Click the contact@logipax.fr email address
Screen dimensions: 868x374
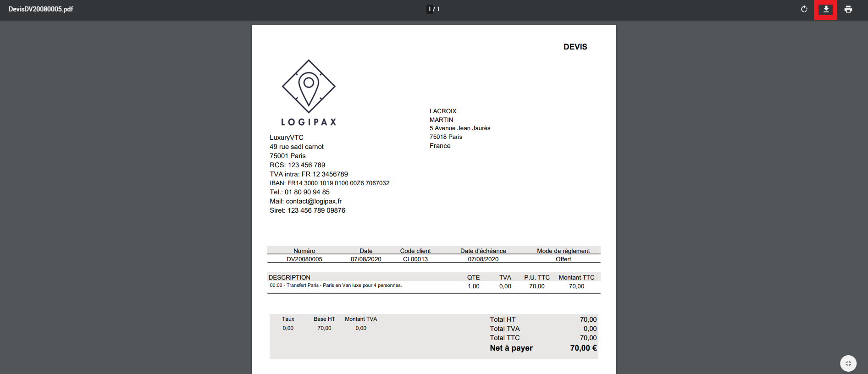click(x=314, y=201)
